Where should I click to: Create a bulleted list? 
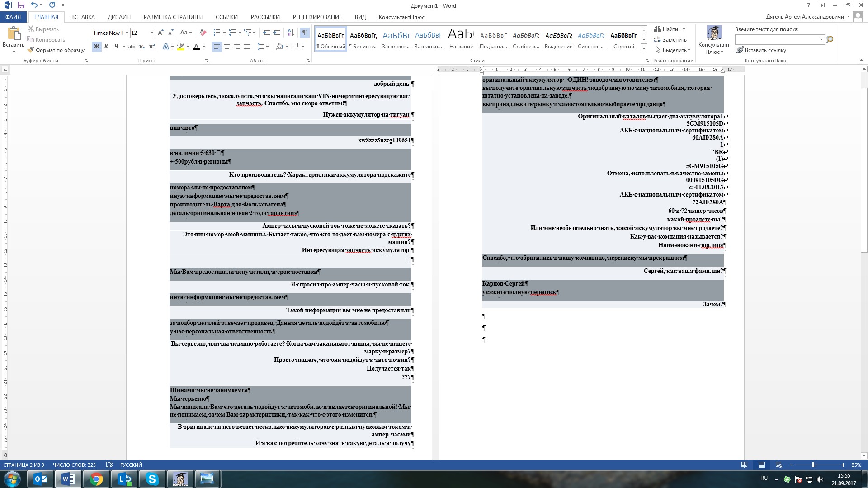(x=217, y=33)
